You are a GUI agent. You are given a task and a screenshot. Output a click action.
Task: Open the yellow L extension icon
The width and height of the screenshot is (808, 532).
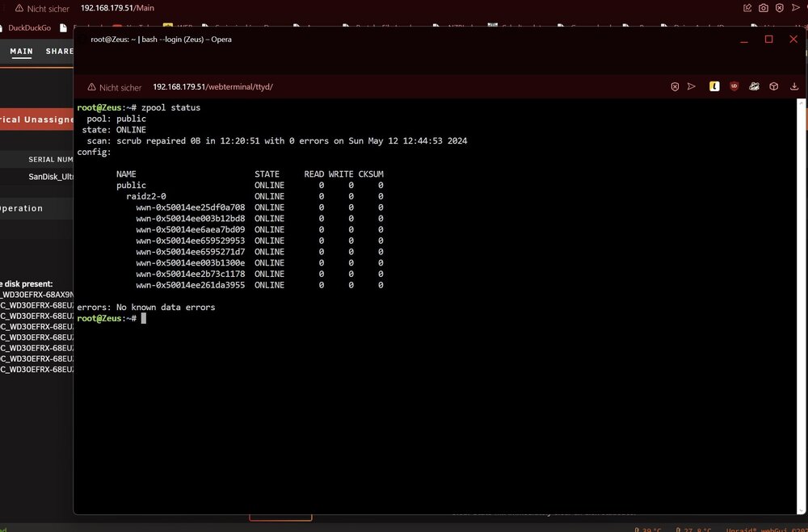pos(714,86)
